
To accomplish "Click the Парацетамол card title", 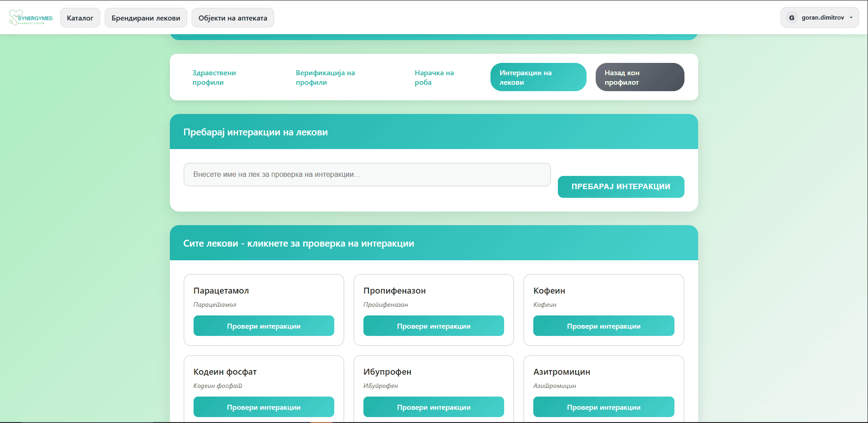I will pyautogui.click(x=221, y=291).
